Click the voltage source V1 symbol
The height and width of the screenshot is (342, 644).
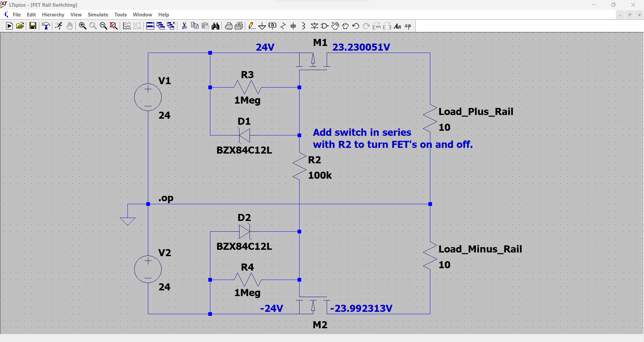[148, 97]
